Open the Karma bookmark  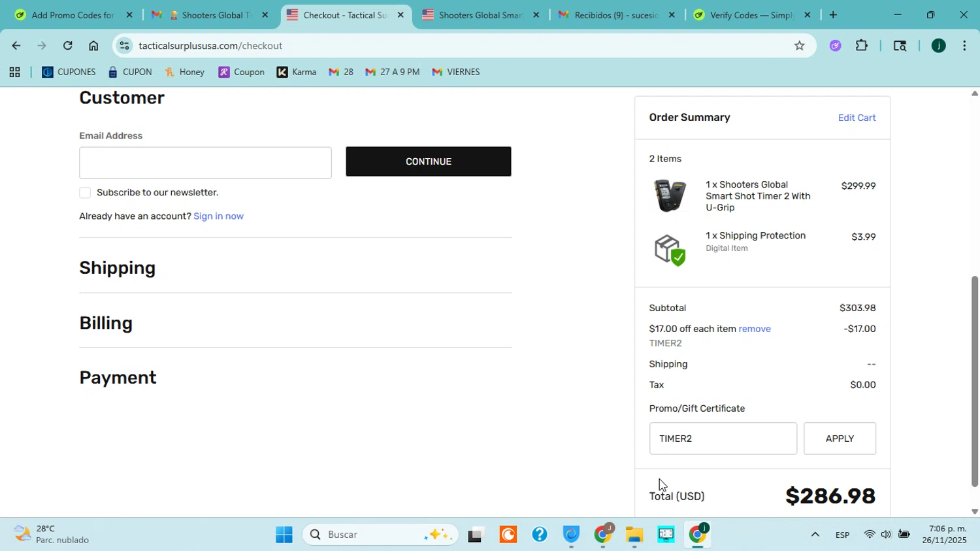coord(297,73)
